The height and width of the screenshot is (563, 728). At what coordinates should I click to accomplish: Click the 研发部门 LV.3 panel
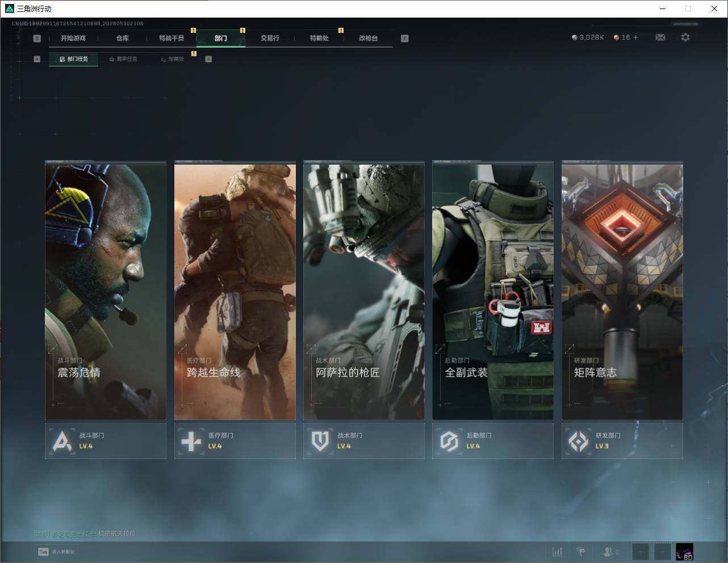[x=622, y=441]
